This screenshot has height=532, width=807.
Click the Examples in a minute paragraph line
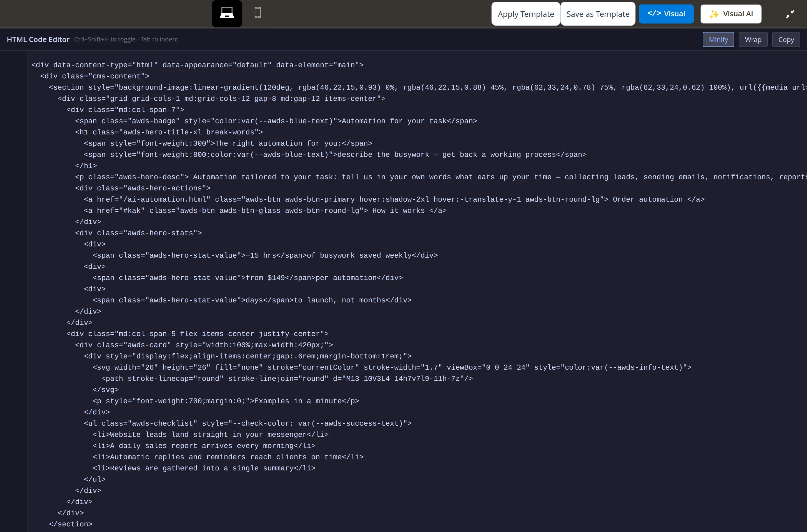[226, 401]
